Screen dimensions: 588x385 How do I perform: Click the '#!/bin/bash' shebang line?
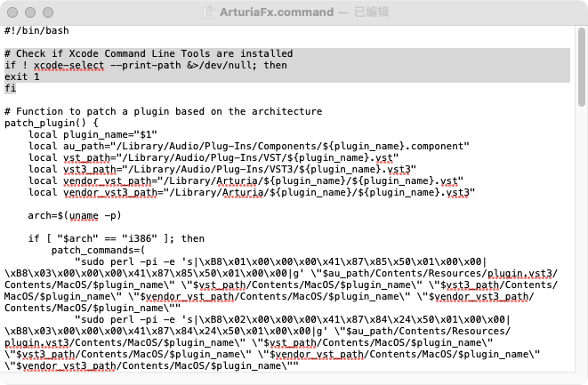36,30
